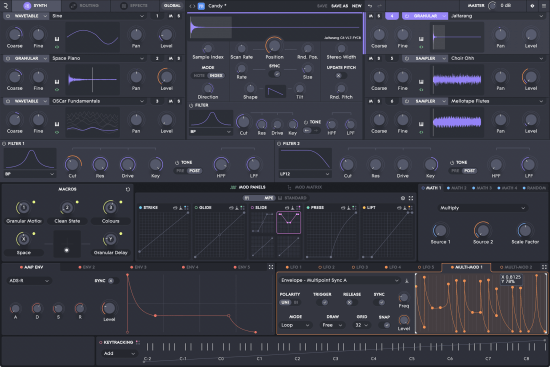
Task: Expand the LFO section fullscreen icon
Action: click(x=544, y=267)
